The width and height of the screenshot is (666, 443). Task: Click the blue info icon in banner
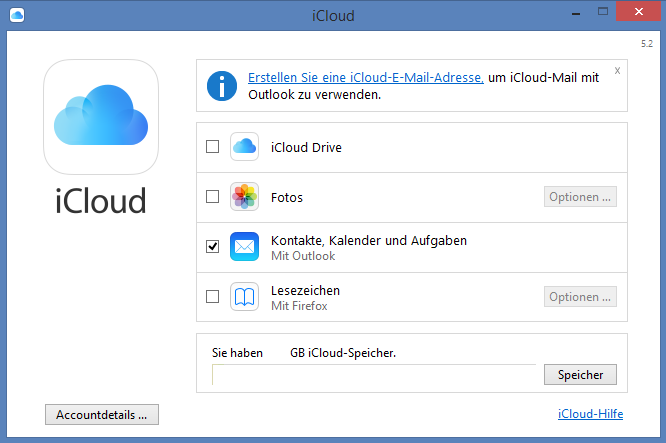tap(222, 85)
